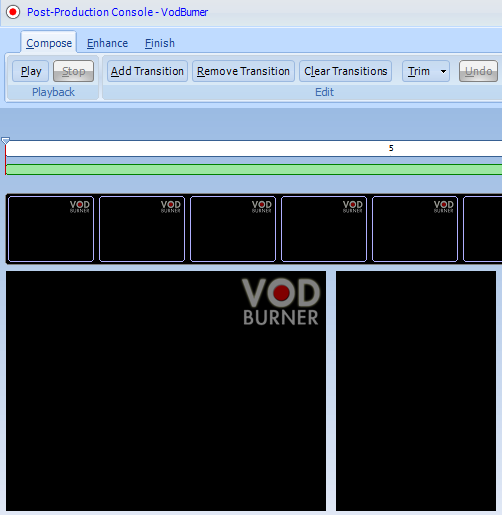The height and width of the screenshot is (515, 502).
Task: Click Remove Transition button
Action: [x=243, y=71]
